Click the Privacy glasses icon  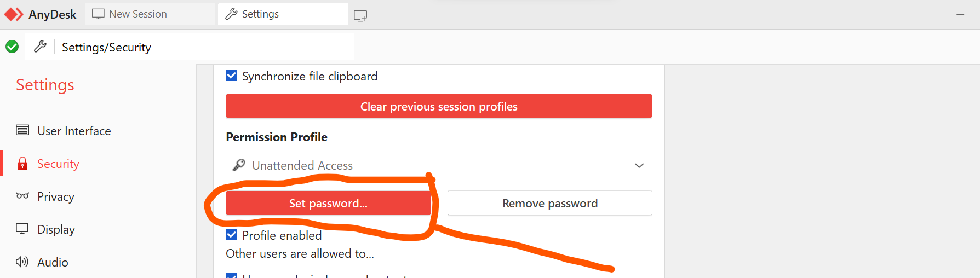(22, 196)
